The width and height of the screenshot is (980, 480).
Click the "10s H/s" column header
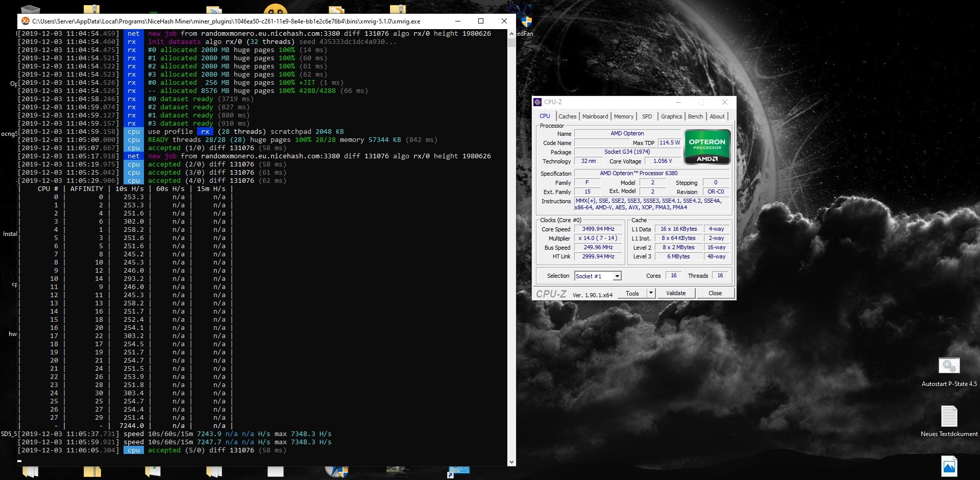coord(130,188)
